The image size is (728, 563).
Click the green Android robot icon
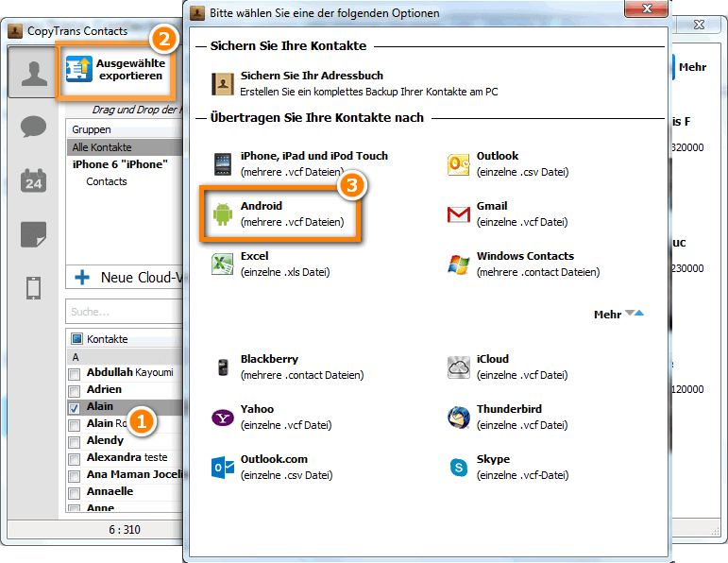tap(223, 214)
